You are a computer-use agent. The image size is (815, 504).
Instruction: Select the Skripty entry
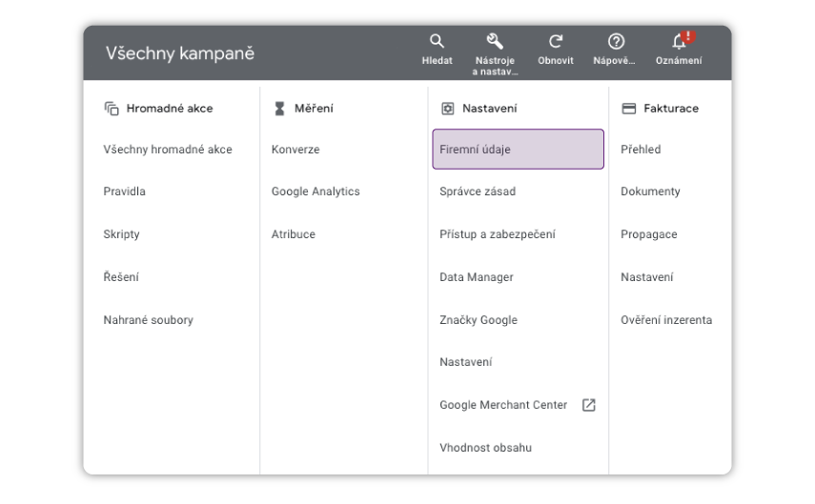[121, 234]
